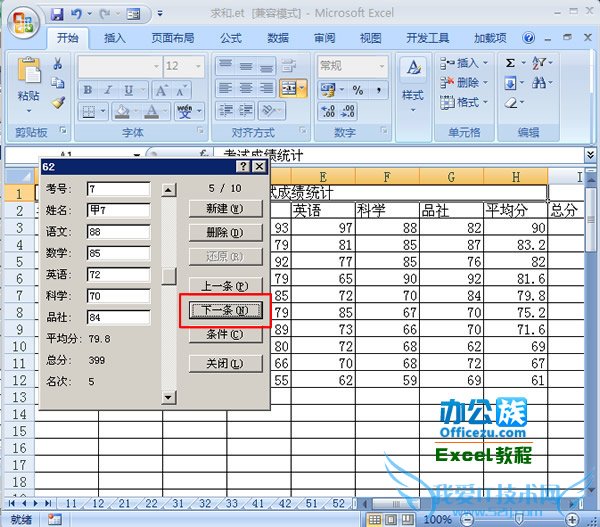Toggle underline formatting
Viewport: 600px width, 527px height.
(129, 90)
